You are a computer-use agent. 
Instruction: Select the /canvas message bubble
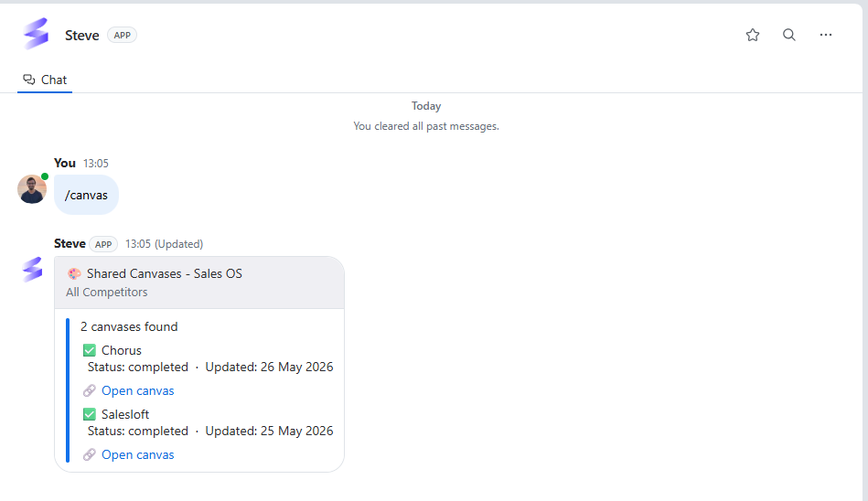(86, 195)
